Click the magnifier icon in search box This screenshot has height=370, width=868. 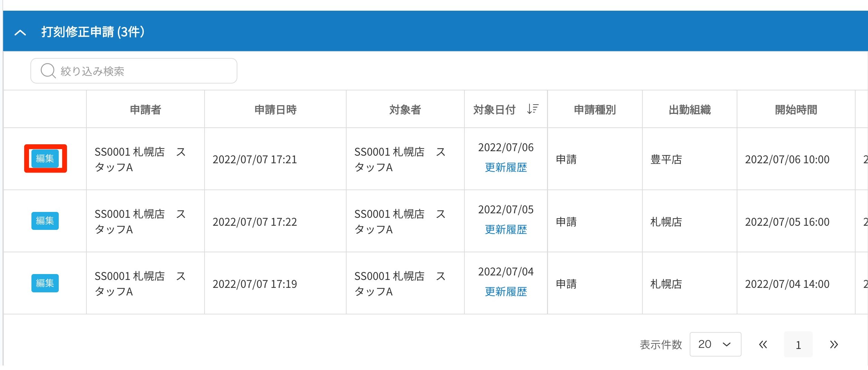tap(48, 71)
